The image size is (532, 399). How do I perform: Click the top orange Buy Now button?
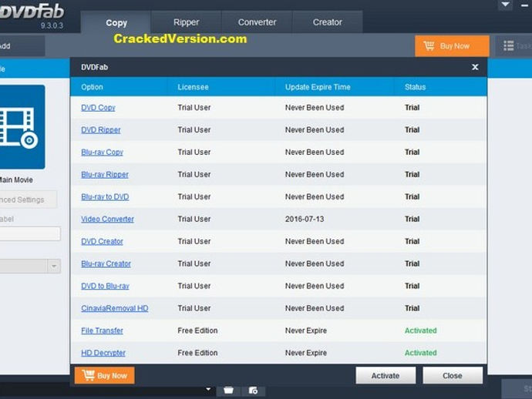click(452, 45)
